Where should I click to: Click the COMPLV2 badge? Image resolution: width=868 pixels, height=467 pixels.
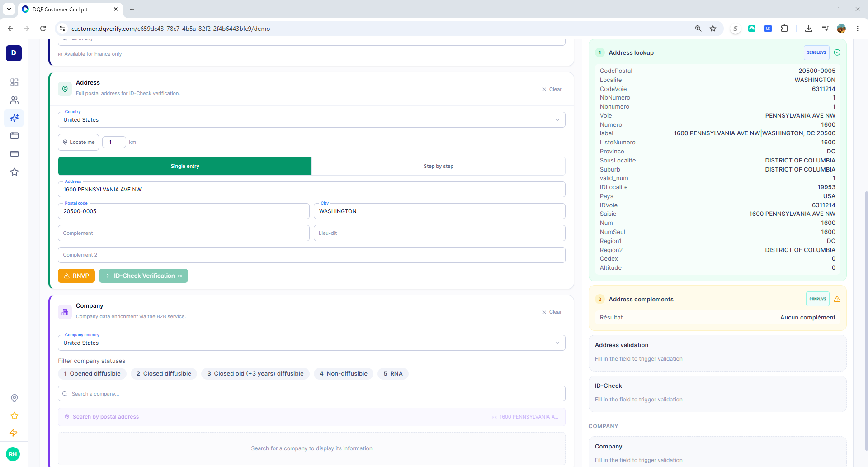click(x=817, y=299)
